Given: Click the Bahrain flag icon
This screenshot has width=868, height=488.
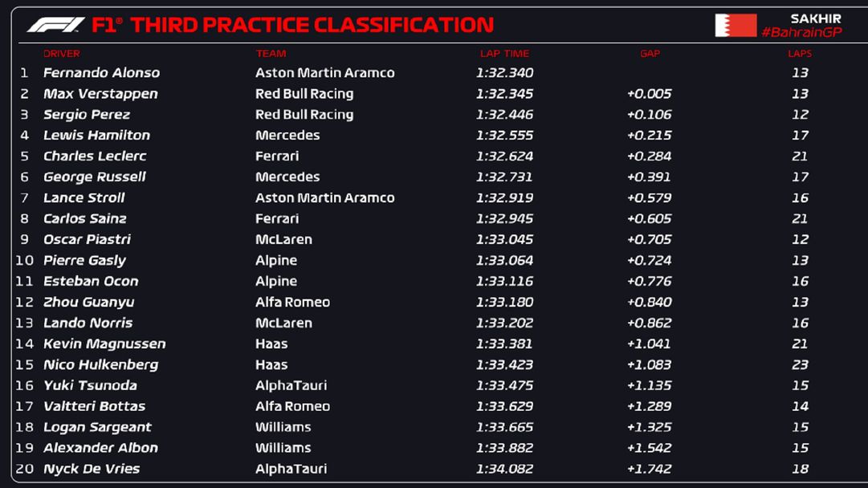Looking at the screenshot, I should pyautogui.click(x=735, y=26).
